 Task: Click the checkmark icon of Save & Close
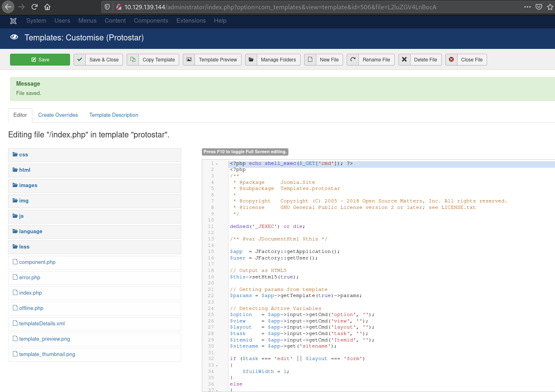pos(80,59)
